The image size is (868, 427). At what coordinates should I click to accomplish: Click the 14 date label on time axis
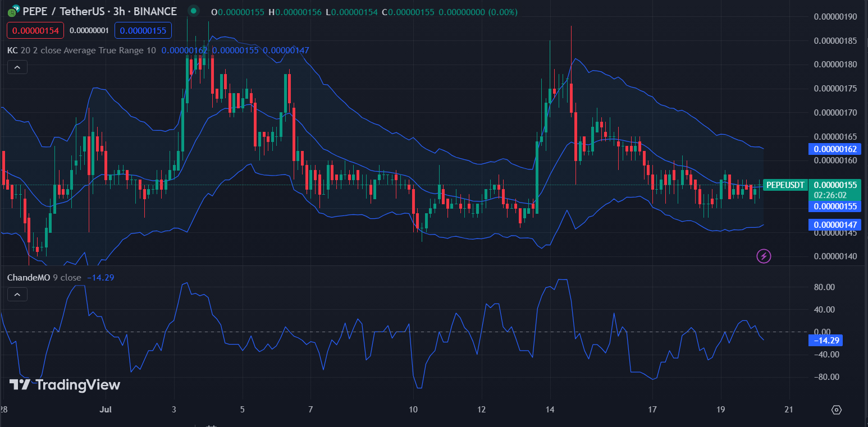tap(550, 410)
